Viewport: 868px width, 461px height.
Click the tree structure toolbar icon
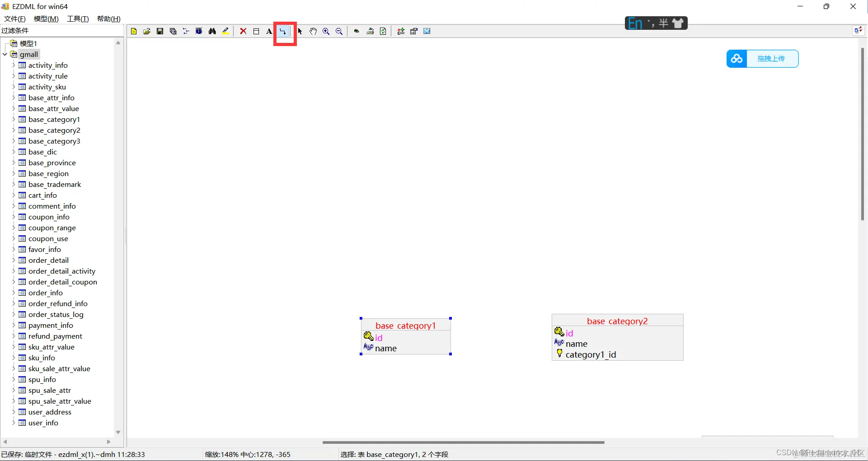point(186,31)
